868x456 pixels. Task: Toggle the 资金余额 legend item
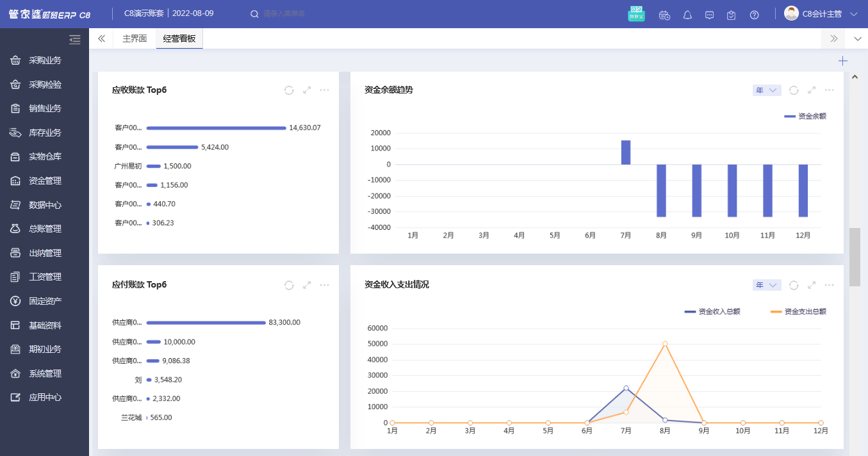click(x=804, y=116)
